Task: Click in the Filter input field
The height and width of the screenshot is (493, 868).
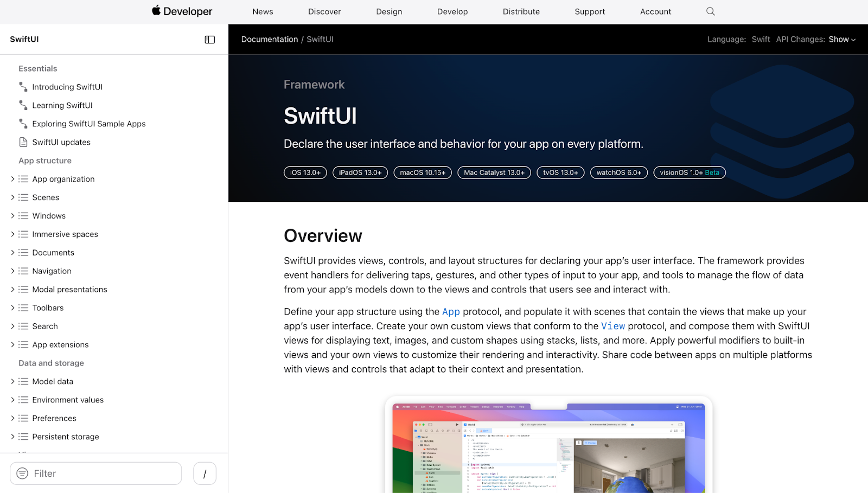Action: click(95, 473)
